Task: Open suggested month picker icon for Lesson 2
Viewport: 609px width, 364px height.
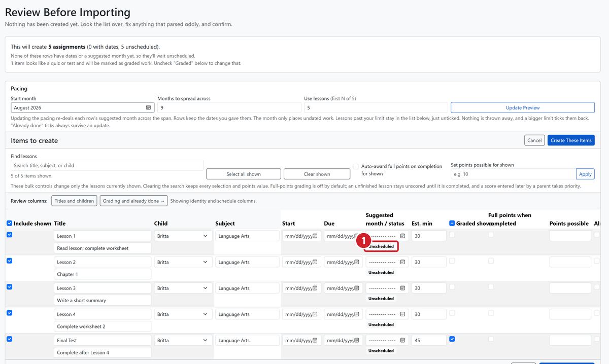Action: tap(402, 262)
